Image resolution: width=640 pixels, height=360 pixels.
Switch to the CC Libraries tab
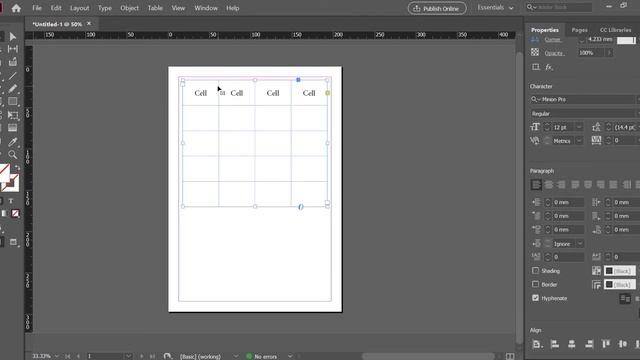[x=615, y=30]
